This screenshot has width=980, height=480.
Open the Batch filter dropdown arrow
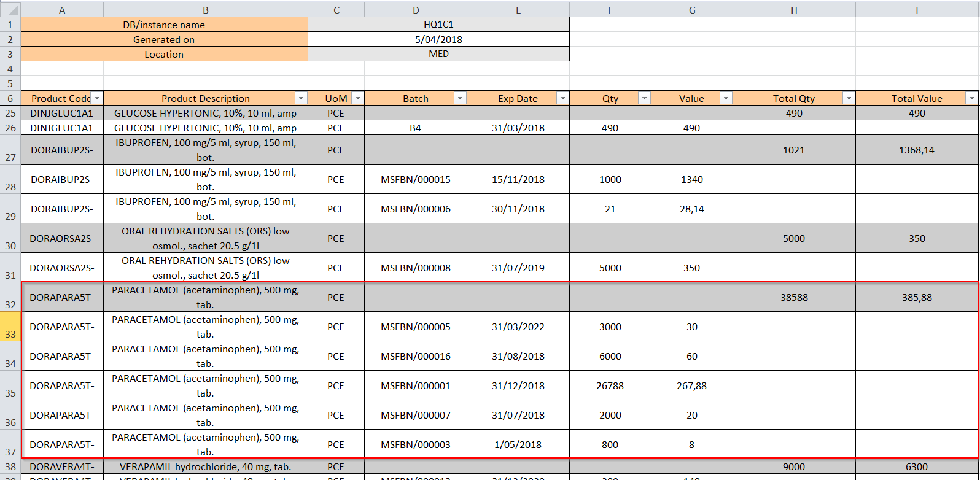click(460, 98)
